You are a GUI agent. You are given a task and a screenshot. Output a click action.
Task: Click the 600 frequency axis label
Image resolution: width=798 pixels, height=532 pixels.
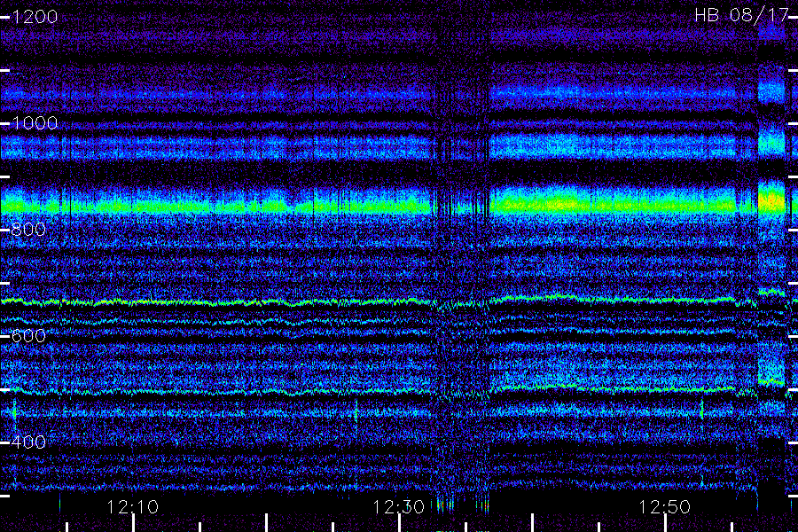click(28, 336)
